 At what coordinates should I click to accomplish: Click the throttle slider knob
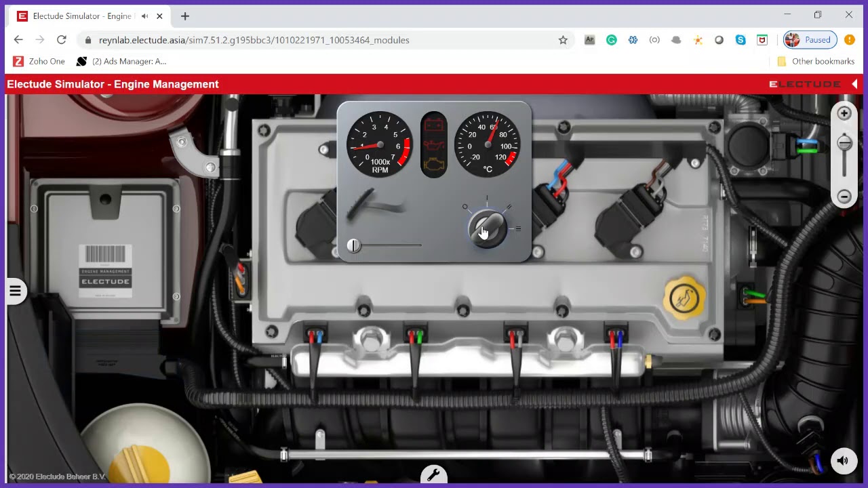(x=353, y=245)
